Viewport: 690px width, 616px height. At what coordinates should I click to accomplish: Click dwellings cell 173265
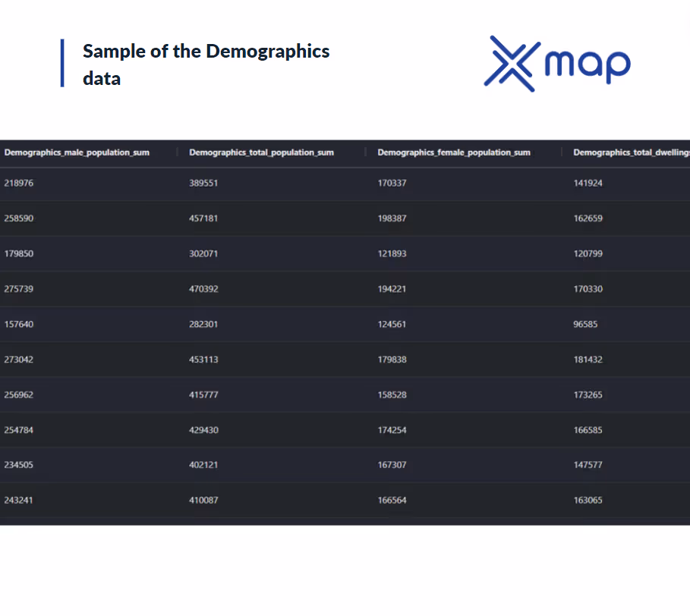click(x=588, y=394)
